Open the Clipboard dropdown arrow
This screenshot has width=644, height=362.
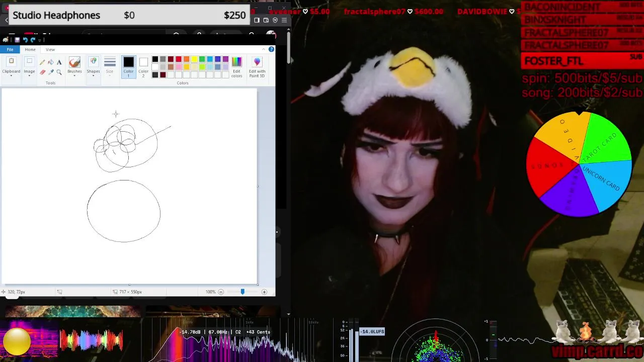click(x=11, y=76)
